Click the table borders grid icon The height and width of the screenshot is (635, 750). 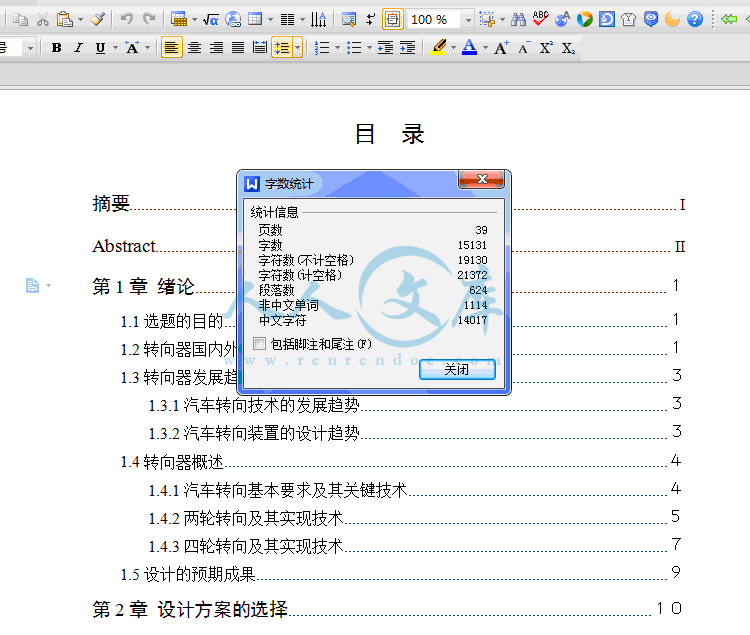pos(255,20)
